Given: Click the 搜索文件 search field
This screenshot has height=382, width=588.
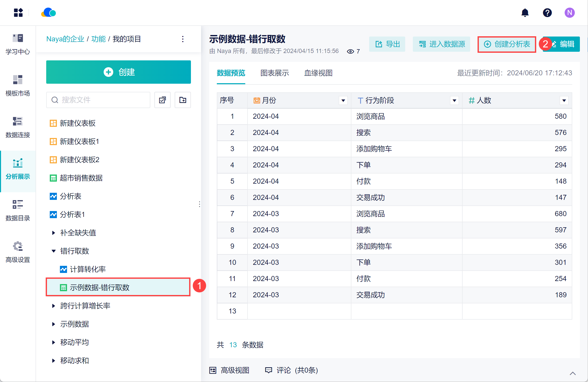Looking at the screenshot, I should (x=102, y=100).
